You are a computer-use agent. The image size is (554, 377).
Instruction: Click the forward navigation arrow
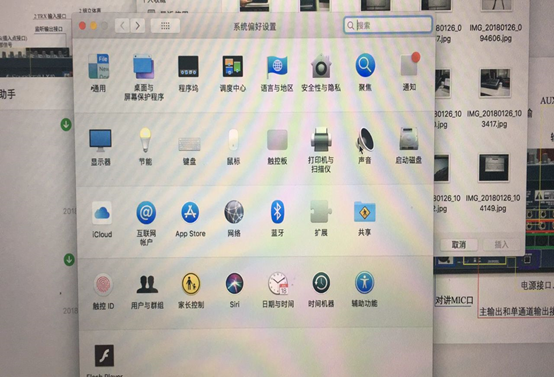click(x=137, y=25)
